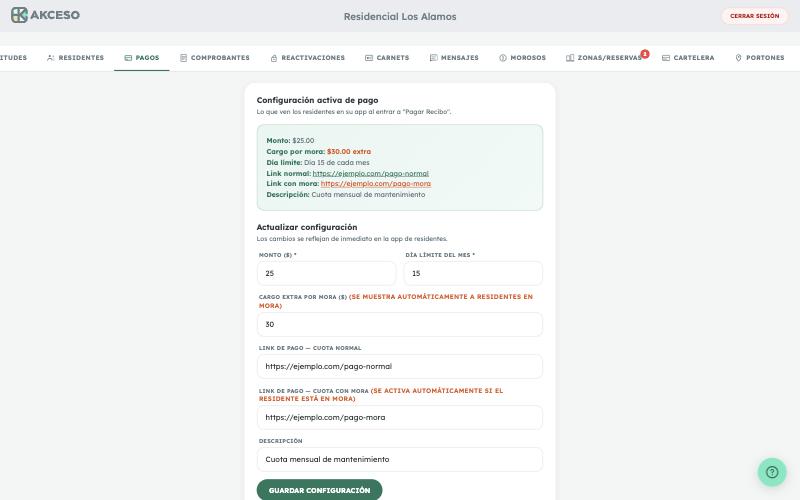The image size is (800, 500).
Task: Switch to the Mensajes tab
Action: [454, 58]
